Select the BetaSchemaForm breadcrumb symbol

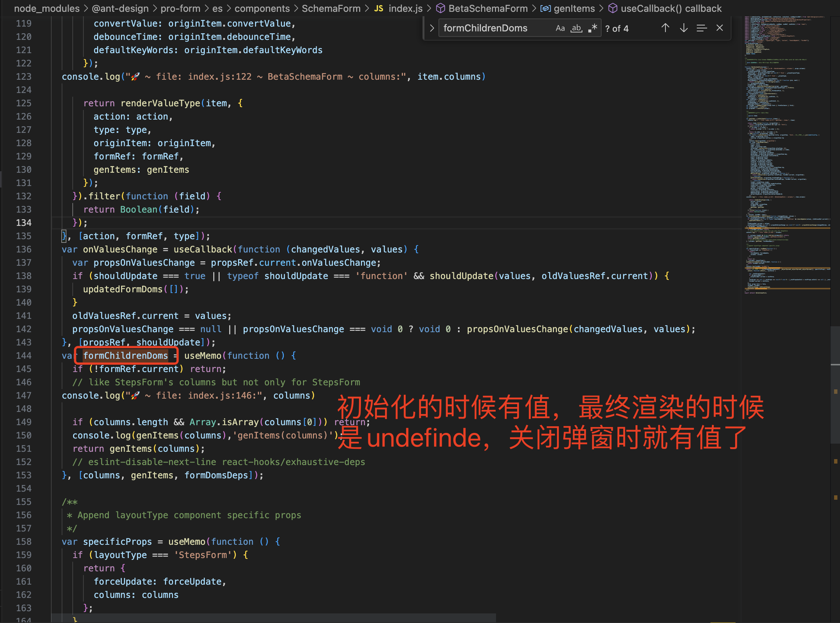(487, 8)
